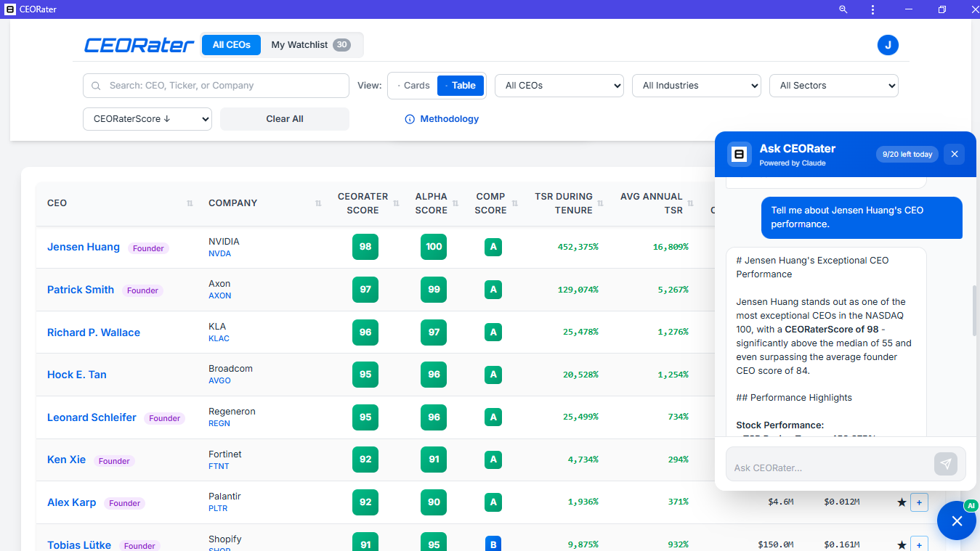980x551 pixels.
Task: Click the 452,375% TSR value
Action: click(x=578, y=248)
